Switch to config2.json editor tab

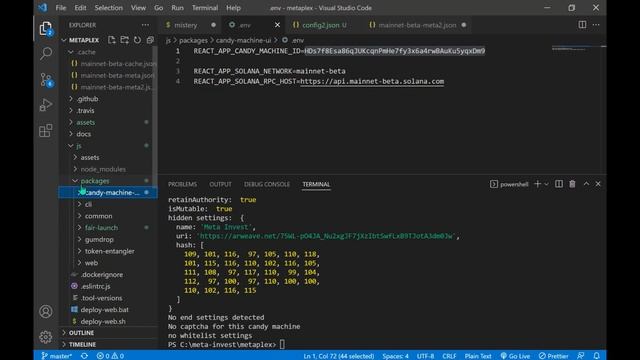pos(320,25)
